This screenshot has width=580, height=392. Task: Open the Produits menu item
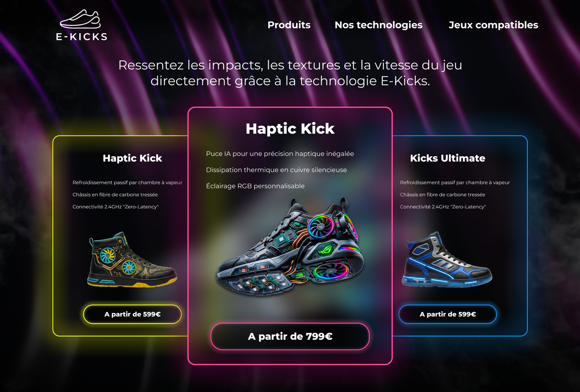pyautogui.click(x=289, y=25)
